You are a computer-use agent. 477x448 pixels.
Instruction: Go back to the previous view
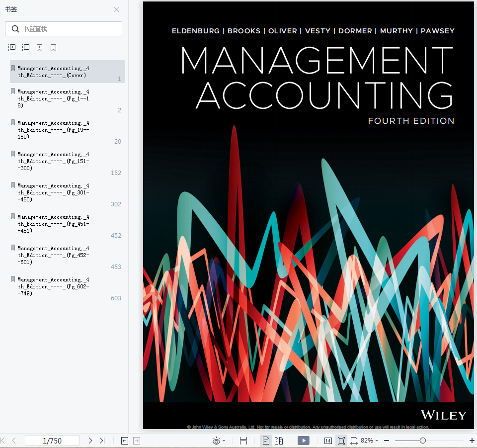125,441
